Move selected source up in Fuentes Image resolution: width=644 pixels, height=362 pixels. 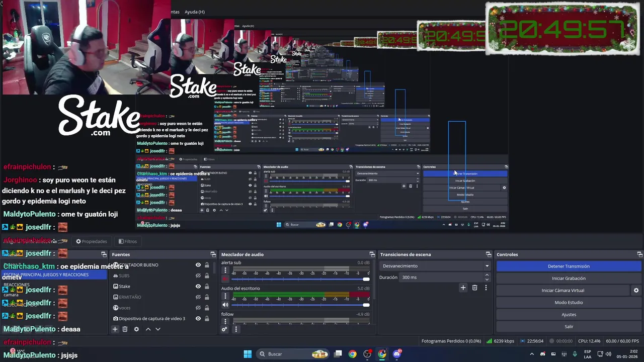(148, 329)
